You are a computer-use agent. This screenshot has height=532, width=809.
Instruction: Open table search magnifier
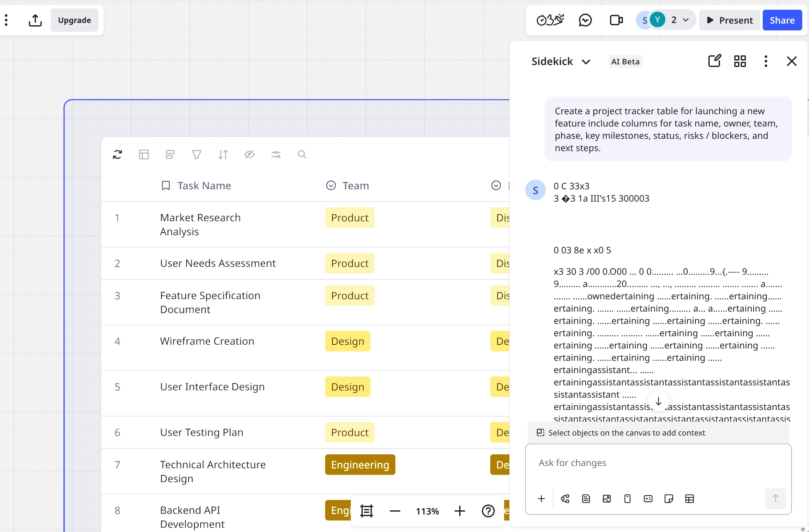tap(302, 155)
